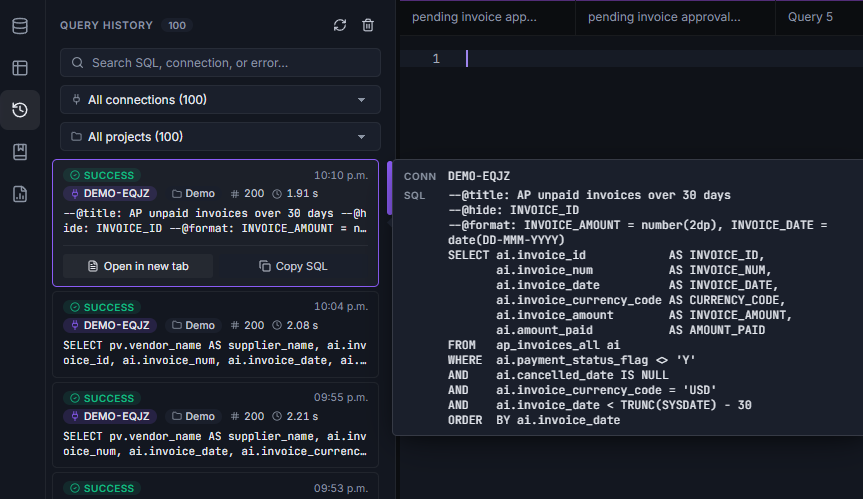Click the "ORDER BY ai.invoice_date" line in preview

[x=534, y=420]
